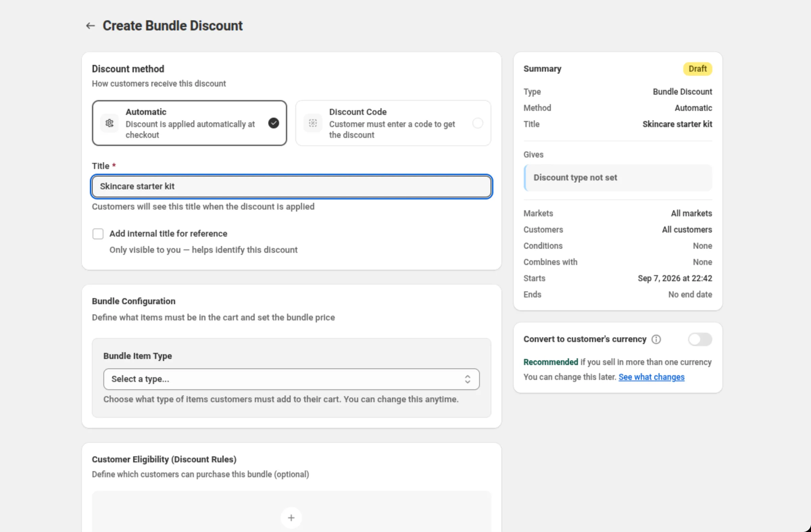Click the Skincare starter kit summary title
This screenshot has width=811, height=532.
(677, 124)
